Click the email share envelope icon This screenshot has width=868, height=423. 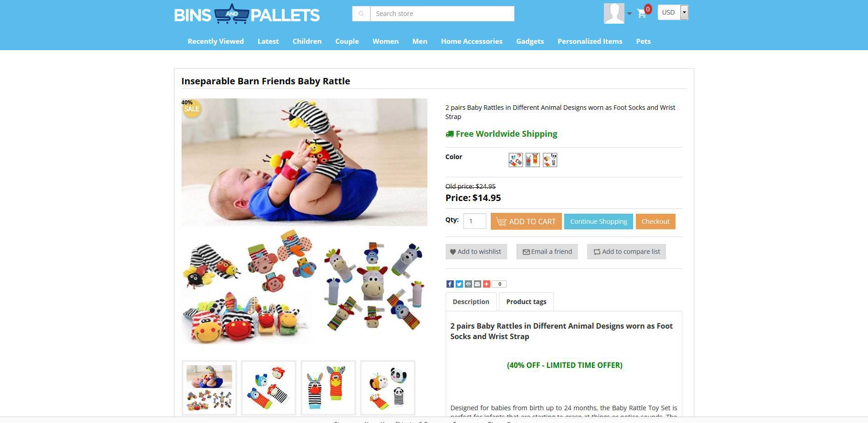pos(477,284)
